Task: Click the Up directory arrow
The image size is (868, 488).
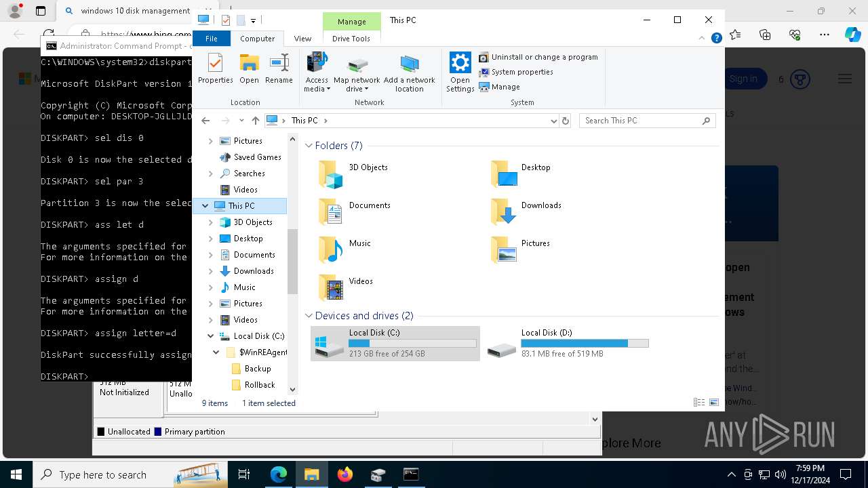Action: tap(255, 121)
